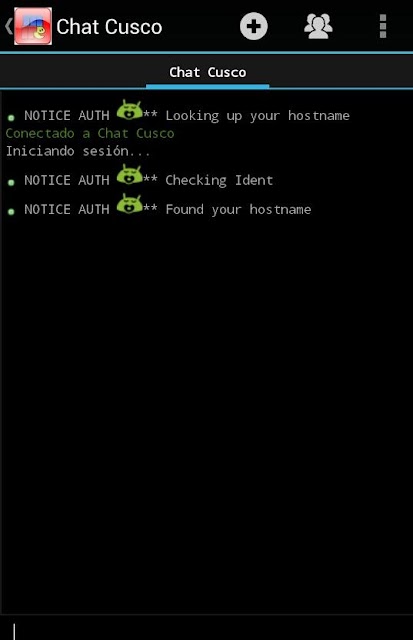Focus the message input field at bottom
Screen dimensions: 413x640
(206, 628)
